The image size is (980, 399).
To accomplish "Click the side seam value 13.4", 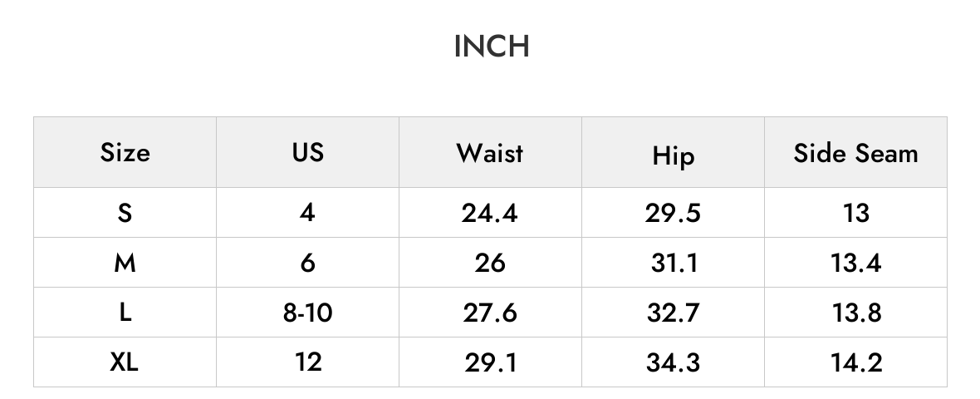I will pos(855,264).
